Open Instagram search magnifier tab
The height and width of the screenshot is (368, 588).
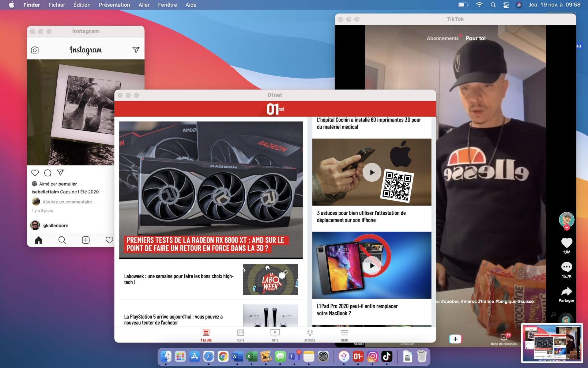(x=62, y=240)
